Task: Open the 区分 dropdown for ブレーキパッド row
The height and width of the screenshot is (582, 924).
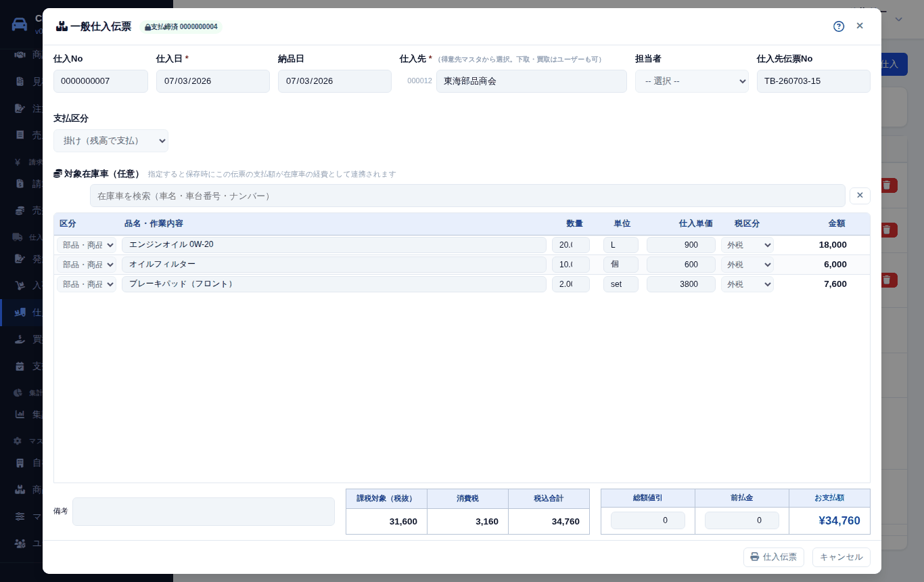Action: 87,284
